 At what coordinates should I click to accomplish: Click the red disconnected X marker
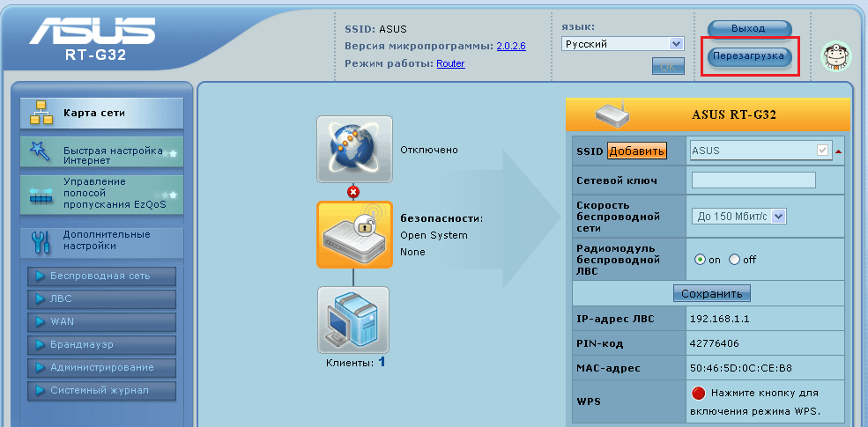click(x=353, y=192)
